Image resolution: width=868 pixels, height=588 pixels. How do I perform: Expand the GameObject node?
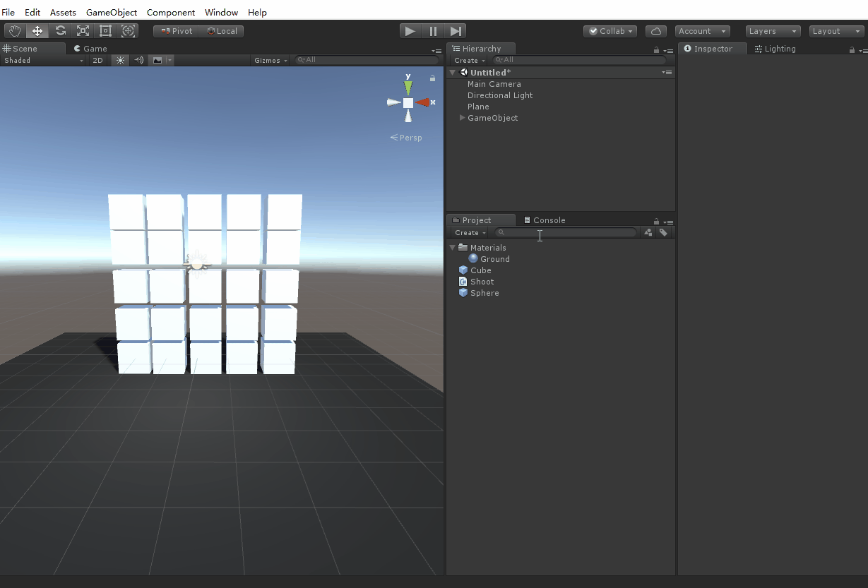click(462, 118)
